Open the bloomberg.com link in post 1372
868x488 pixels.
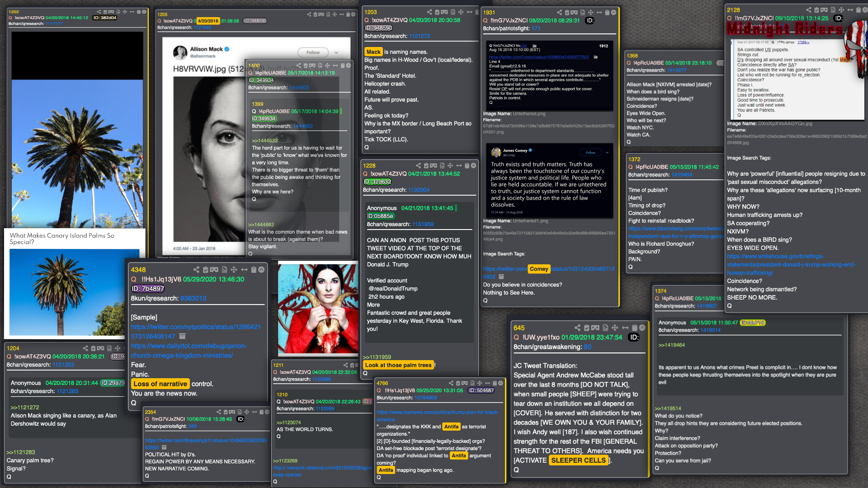[675, 232]
